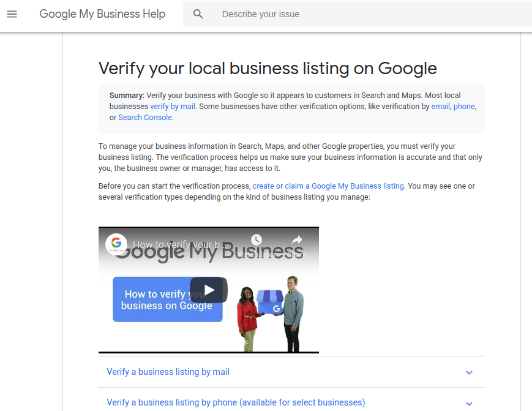Expand 'Verify a business listing by mail'
This screenshot has height=411, width=532.
click(x=291, y=372)
